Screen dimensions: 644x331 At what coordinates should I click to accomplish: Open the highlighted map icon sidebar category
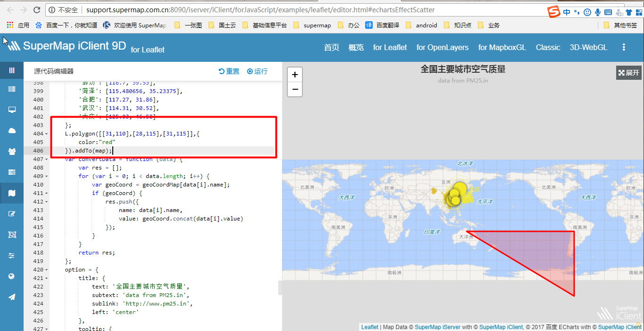(x=12, y=193)
